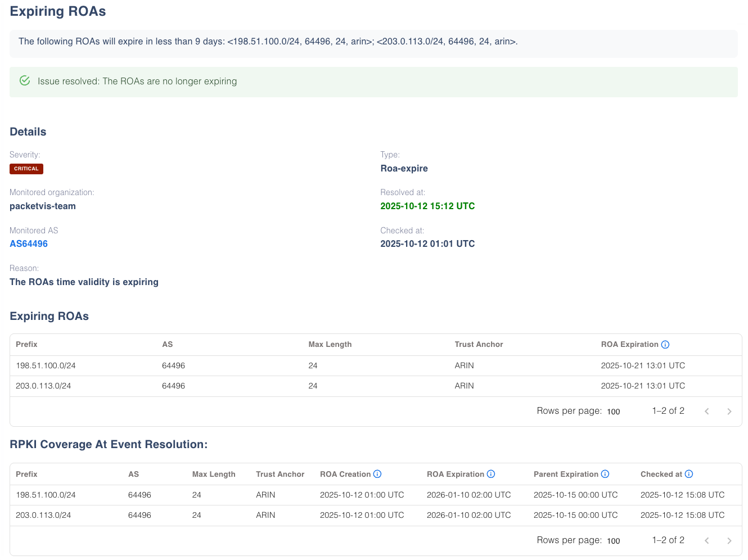This screenshot has height=560, width=748.
Task: Open rows per page dropdown in RPKI Coverage table
Action: (613, 541)
